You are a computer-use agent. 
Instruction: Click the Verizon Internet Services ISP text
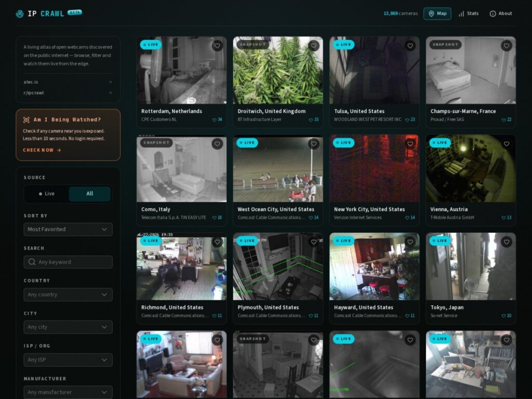[x=357, y=218]
